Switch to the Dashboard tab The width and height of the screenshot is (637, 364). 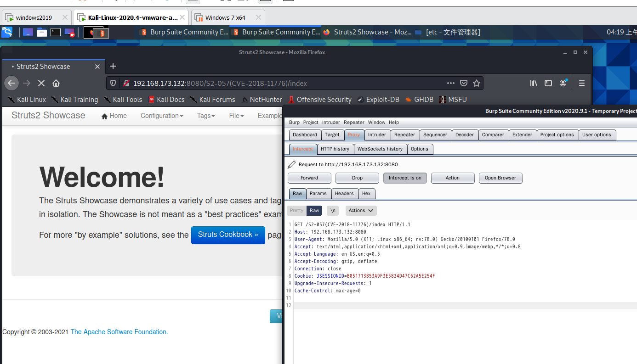click(x=305, y=135)
